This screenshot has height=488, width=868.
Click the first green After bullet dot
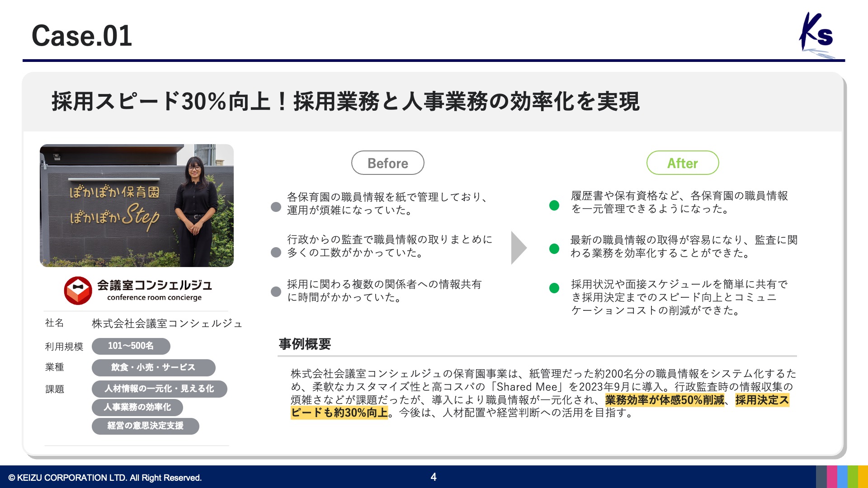pos(554,205)
